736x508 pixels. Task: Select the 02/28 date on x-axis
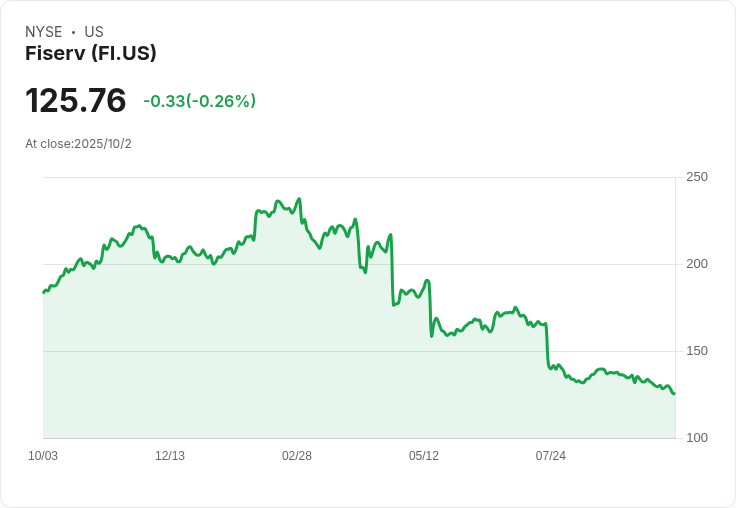pos(297,456)
